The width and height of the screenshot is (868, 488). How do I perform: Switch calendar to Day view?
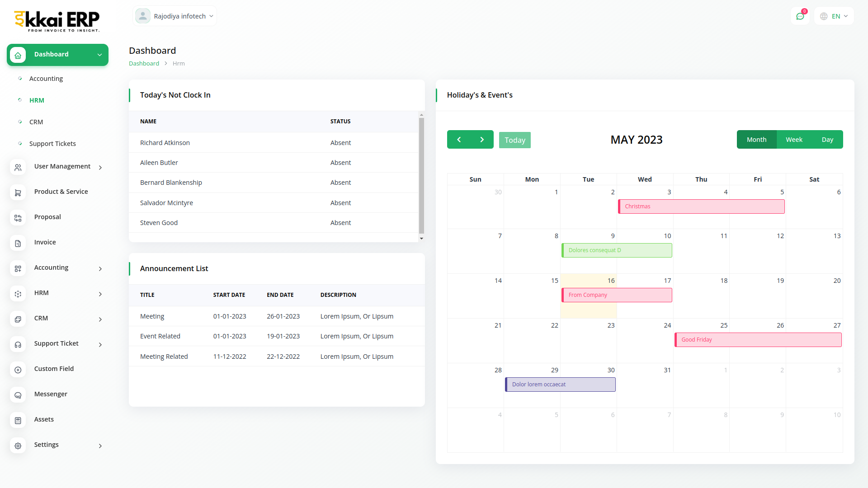[x=827, y=140]
